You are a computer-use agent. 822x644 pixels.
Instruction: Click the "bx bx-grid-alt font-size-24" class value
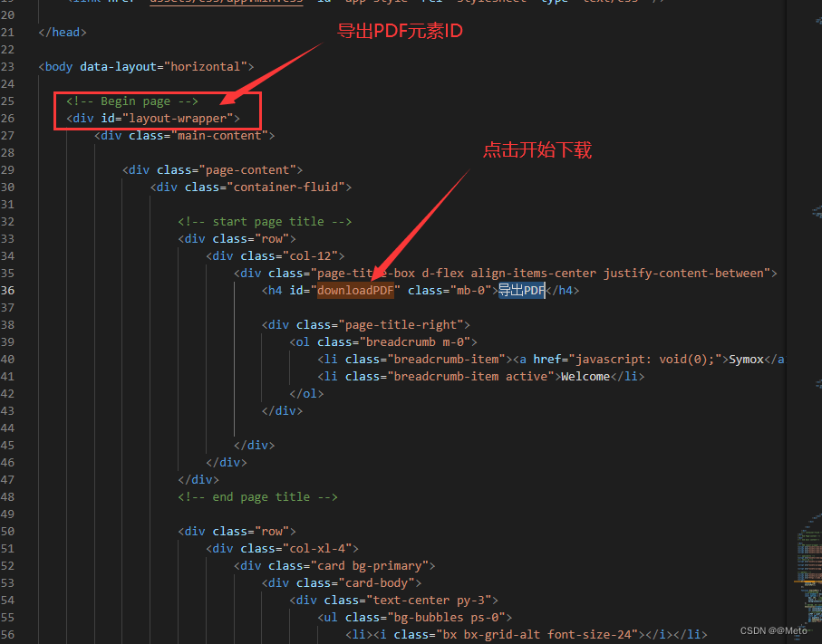click(x=537, y=635)
